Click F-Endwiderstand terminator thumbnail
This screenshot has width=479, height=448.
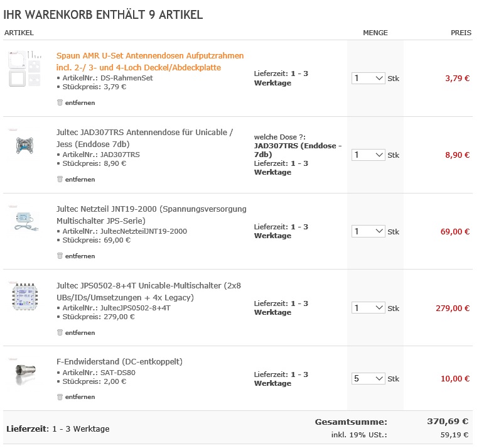pyautogui.click(x=24, y=373)
